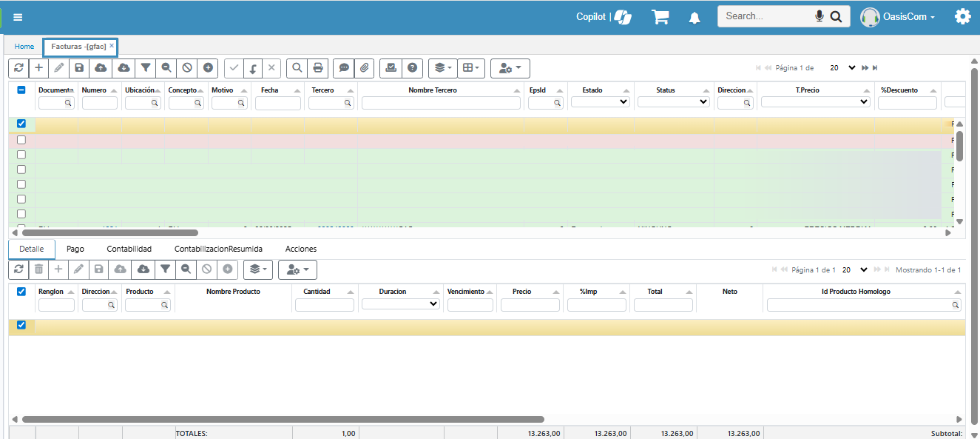The width and height of the screenshot is (980, 439).
Task: Click the notifications bell icon
Action: [x=695, y=18]
